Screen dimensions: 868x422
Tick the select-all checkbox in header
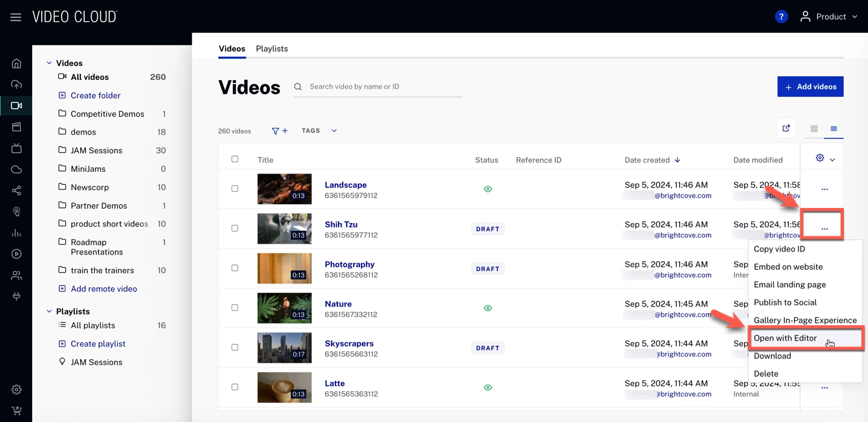click(235, 160)
